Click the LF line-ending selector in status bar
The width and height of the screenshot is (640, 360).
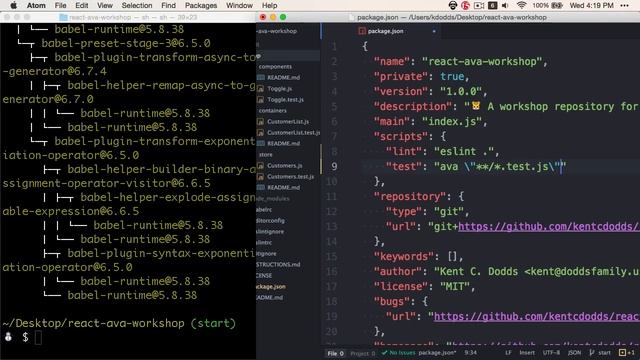[508, 353]
